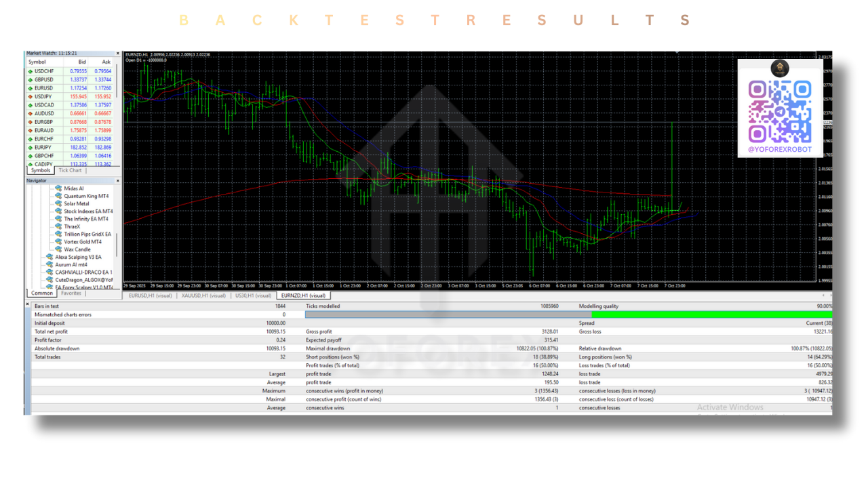The height and width of the screenshot is (488, 868).
Task: Close the Market Watch panel
Action: [117, 53]
